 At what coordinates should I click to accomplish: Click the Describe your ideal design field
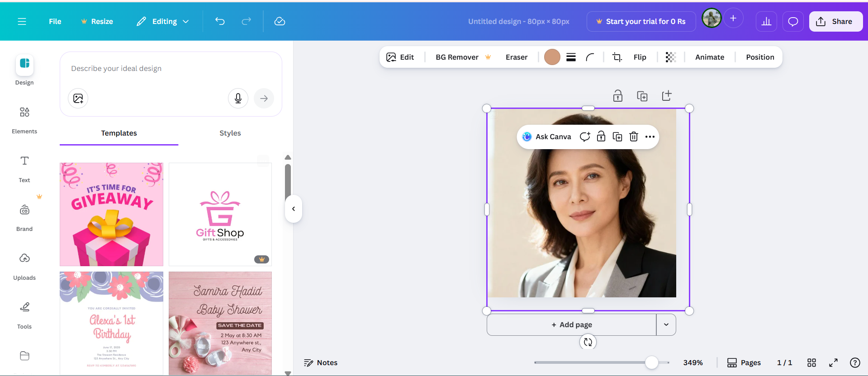click(x=171, y=68)
